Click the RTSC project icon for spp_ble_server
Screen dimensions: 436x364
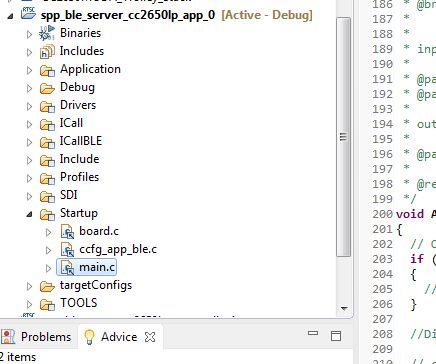[x=28, y=14]
